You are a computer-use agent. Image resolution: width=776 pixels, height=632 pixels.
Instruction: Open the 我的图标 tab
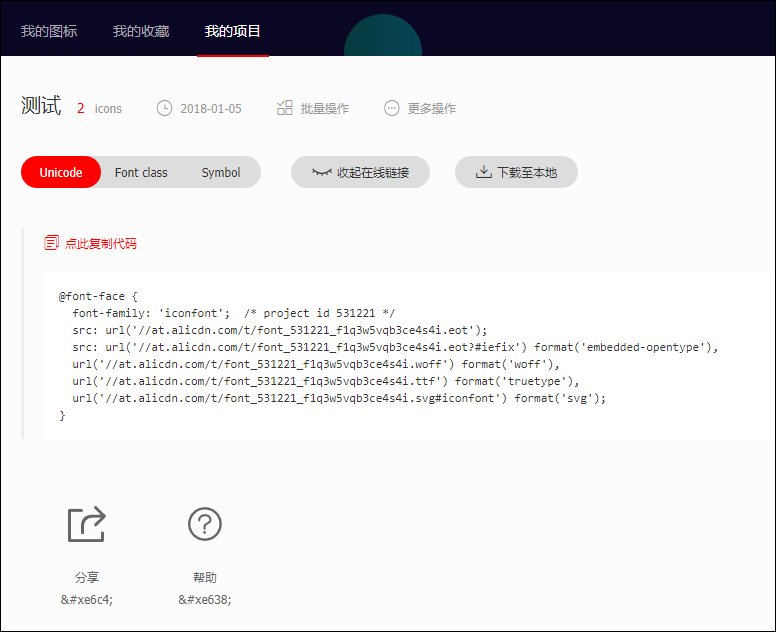click(x=49, y=31)
